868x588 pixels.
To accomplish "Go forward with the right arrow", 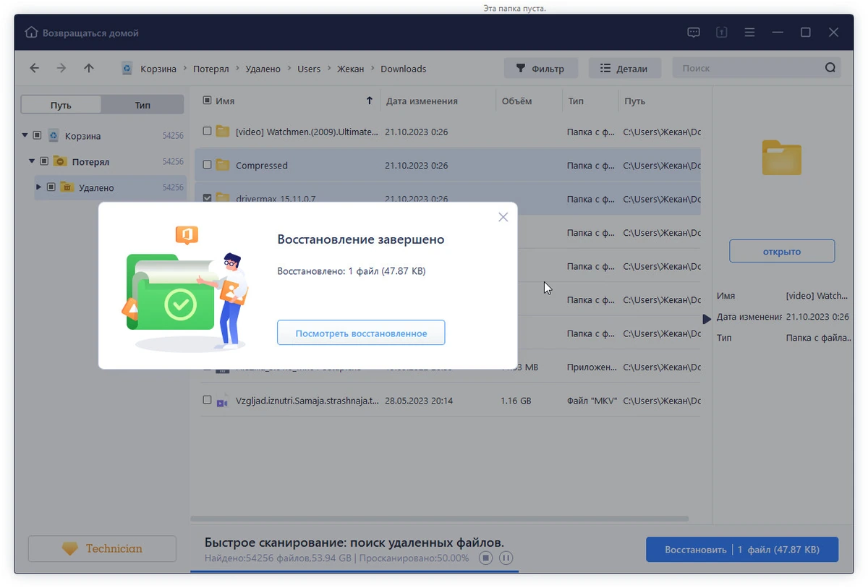I will pos(61,68).
